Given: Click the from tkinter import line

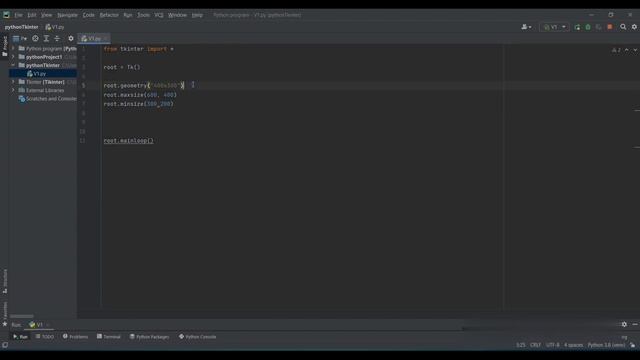Looking at the screenshot, I should click(x=138, y=49).
